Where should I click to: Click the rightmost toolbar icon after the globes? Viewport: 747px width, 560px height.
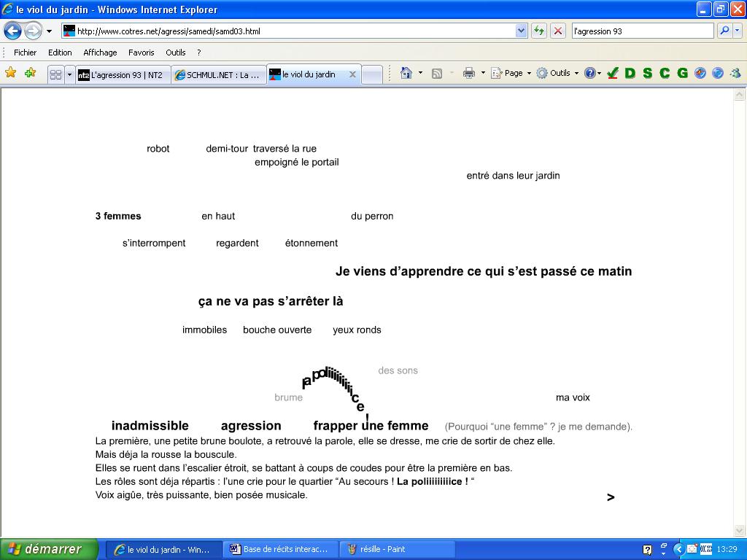tap(735, 73)
